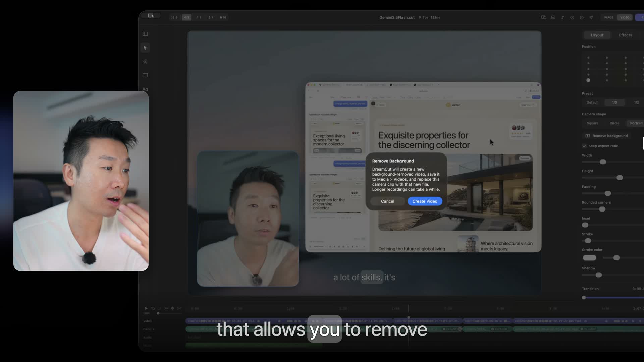Click the timeline zoom slider knob

[158, 313]
